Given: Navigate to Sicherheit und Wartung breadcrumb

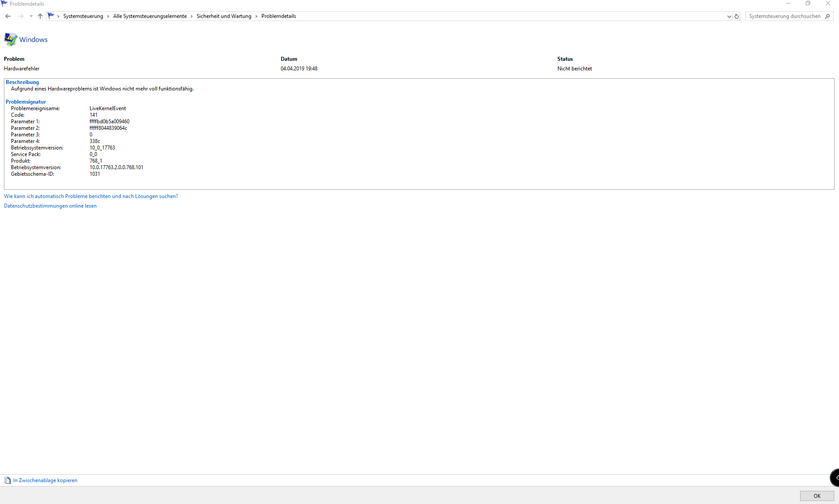Looking at the screenshot, I should (x=224, y=16).
